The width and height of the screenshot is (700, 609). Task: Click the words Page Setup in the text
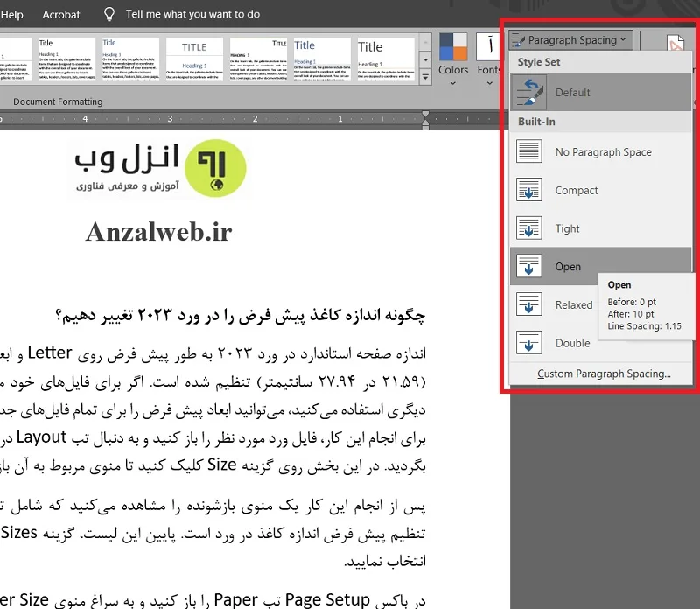point(327,599)
